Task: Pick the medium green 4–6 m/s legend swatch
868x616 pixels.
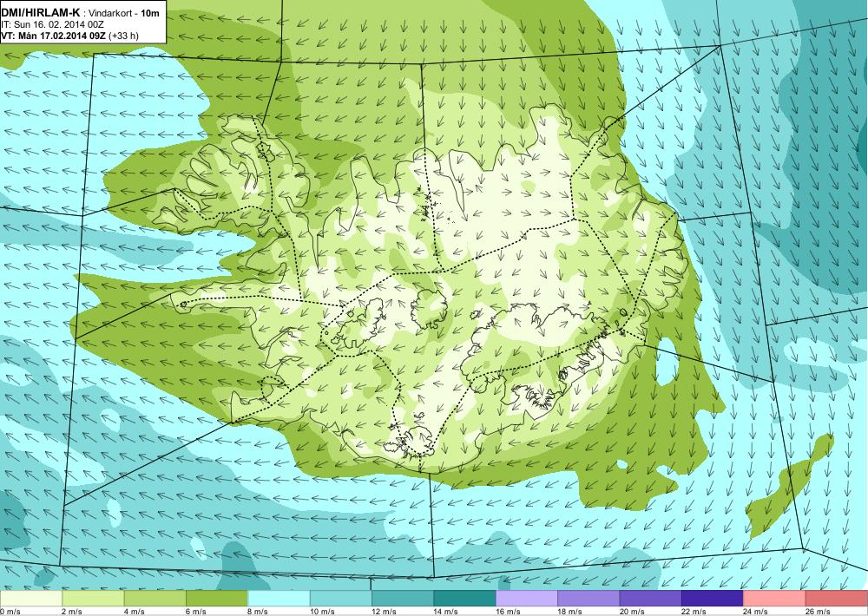Action: pyautogui.click(x=155, y=599)
